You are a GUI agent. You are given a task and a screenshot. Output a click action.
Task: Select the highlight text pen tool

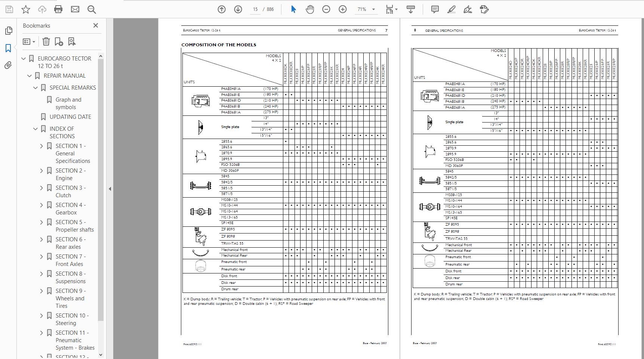point(452,9)
